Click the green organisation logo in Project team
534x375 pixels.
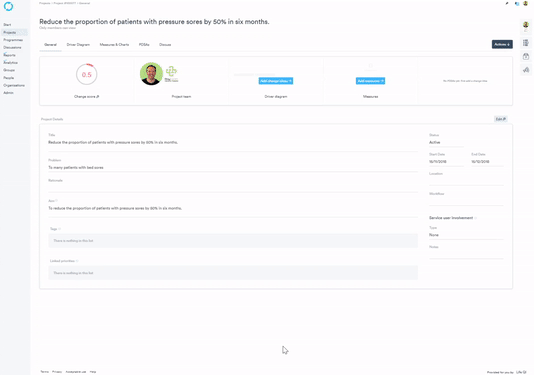171,74
